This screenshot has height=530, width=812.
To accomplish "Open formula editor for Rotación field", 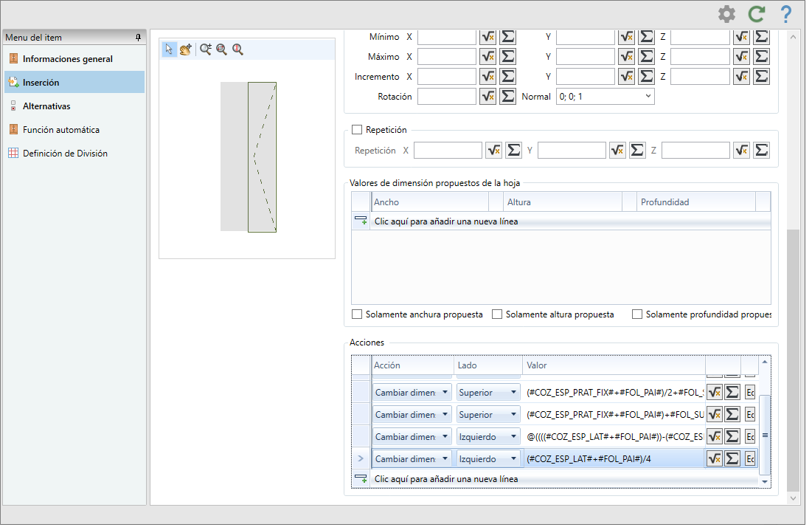I will (x=487, y=96).
